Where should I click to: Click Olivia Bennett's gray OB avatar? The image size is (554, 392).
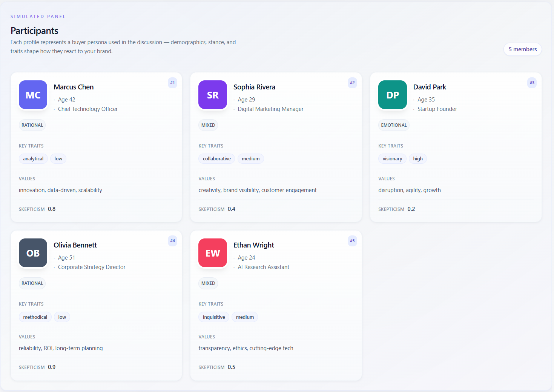click(33, 253)
